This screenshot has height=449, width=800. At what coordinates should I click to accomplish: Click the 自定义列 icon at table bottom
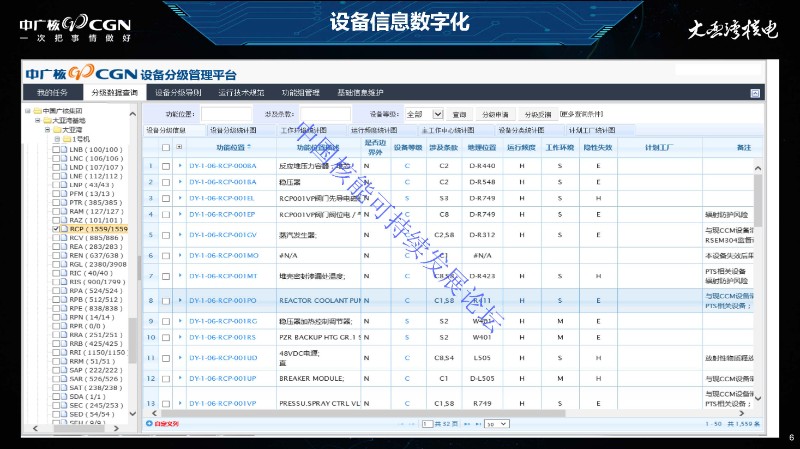149,424
